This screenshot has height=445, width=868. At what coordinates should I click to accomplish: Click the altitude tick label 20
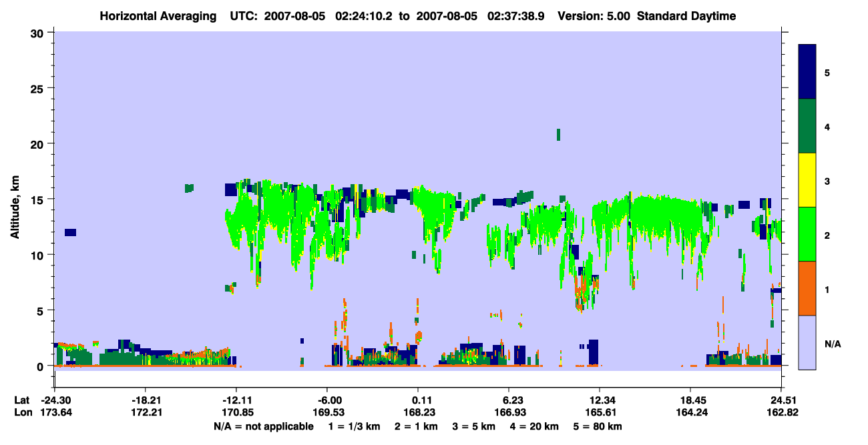pyautogui.click(x=38, y=143)
